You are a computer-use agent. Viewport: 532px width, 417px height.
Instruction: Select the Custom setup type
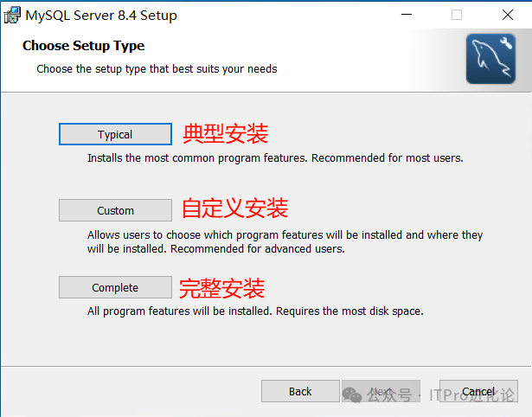point(115,210)
